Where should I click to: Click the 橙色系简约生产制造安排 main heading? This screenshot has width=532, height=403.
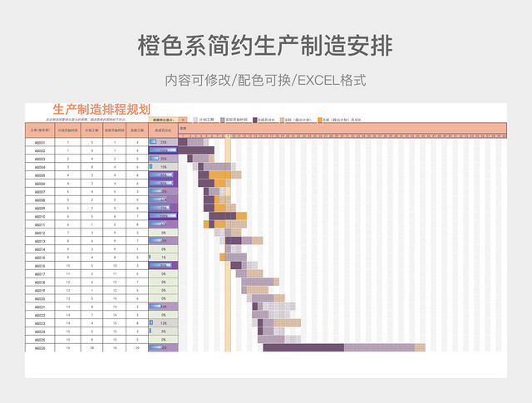[265, 45]
